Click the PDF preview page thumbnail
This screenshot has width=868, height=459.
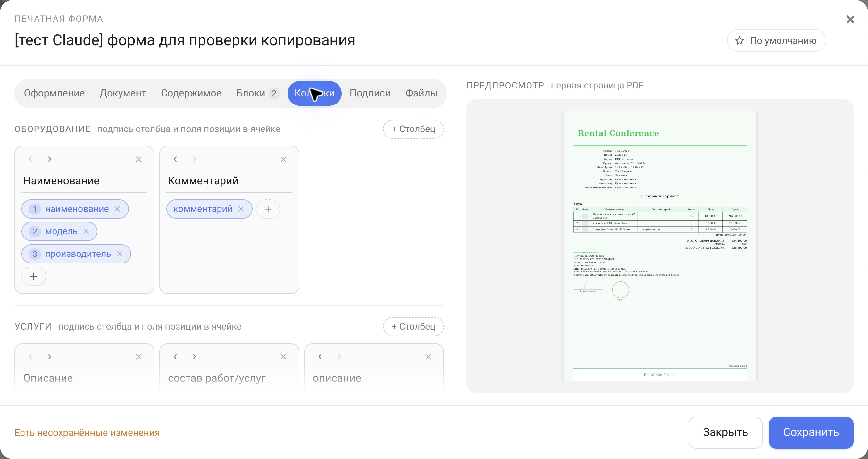(660, 246)
